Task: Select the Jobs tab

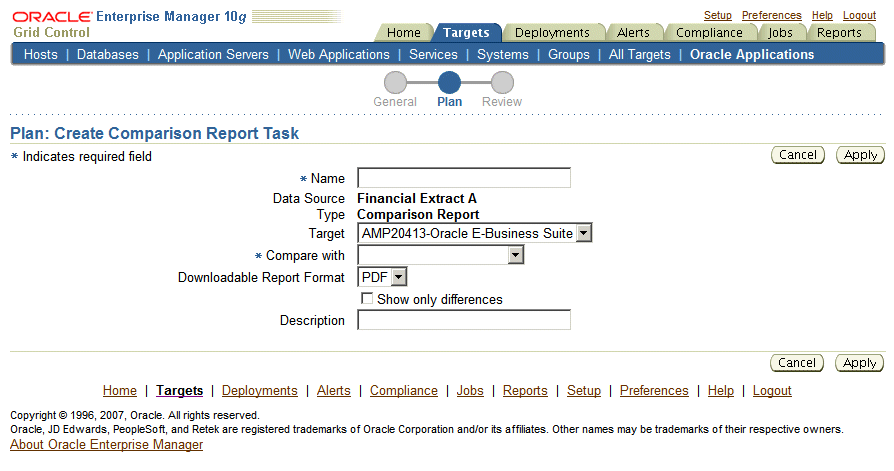Action: tap(780, 33)
